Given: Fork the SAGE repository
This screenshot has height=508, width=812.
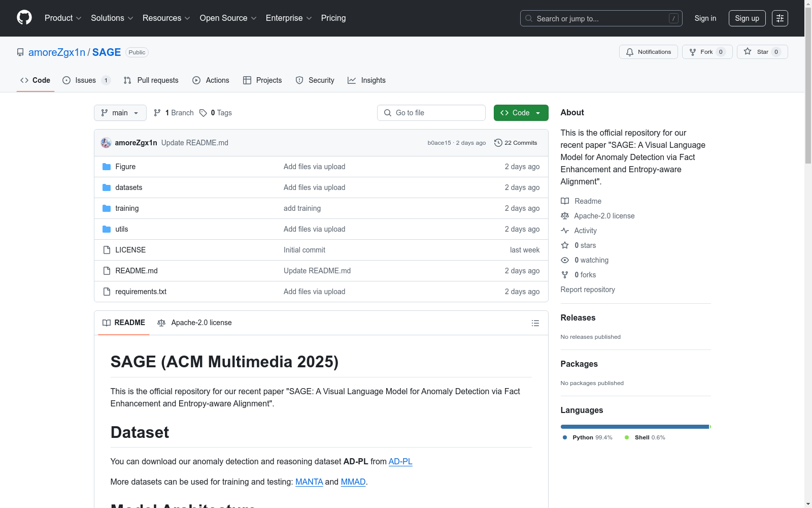Looking at the screenshot, I should pos(707,52).
